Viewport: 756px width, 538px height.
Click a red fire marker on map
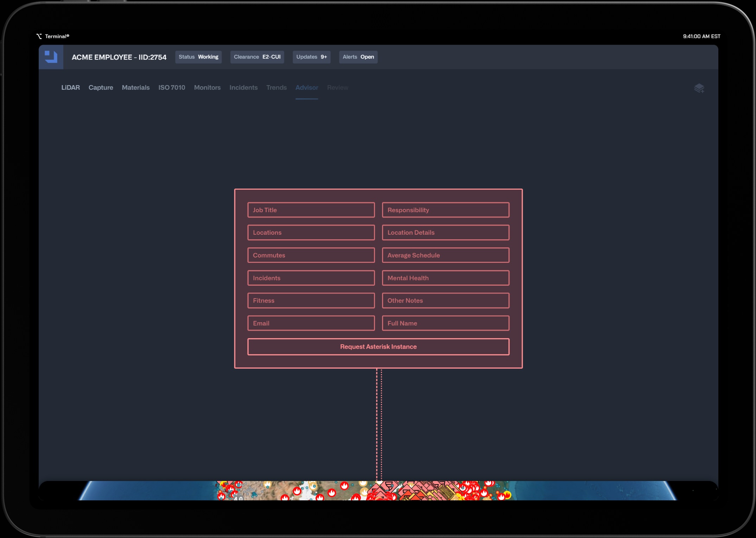pos(344,486)
